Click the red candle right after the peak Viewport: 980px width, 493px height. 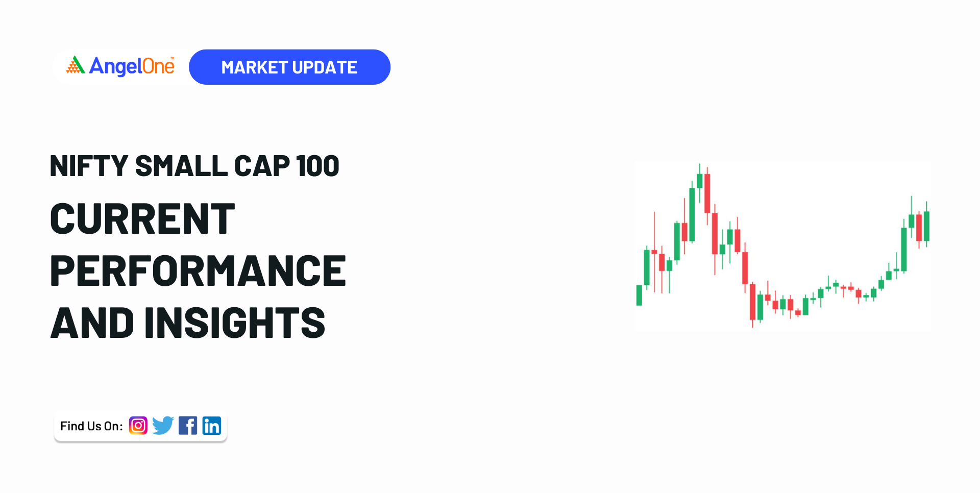(707, 193)
